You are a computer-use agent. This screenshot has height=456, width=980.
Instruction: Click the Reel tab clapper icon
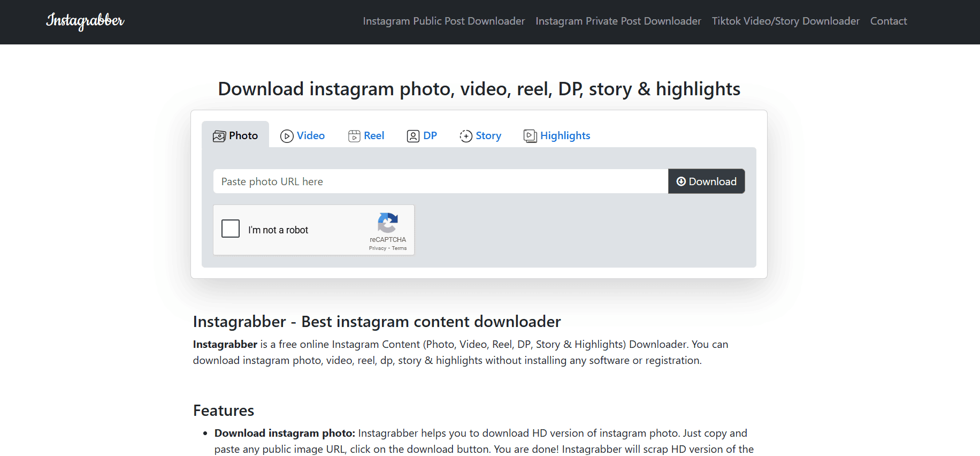[x=354, y=136]
